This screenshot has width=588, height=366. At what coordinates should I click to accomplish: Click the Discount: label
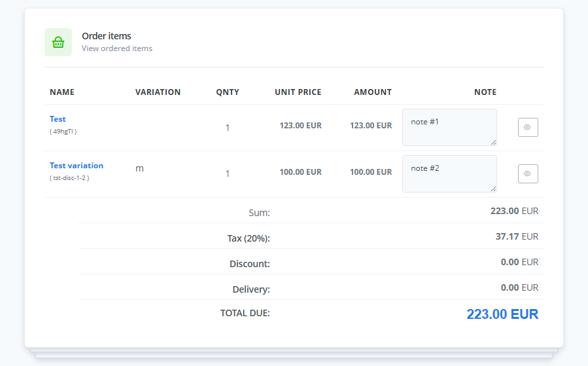(250, 264)
